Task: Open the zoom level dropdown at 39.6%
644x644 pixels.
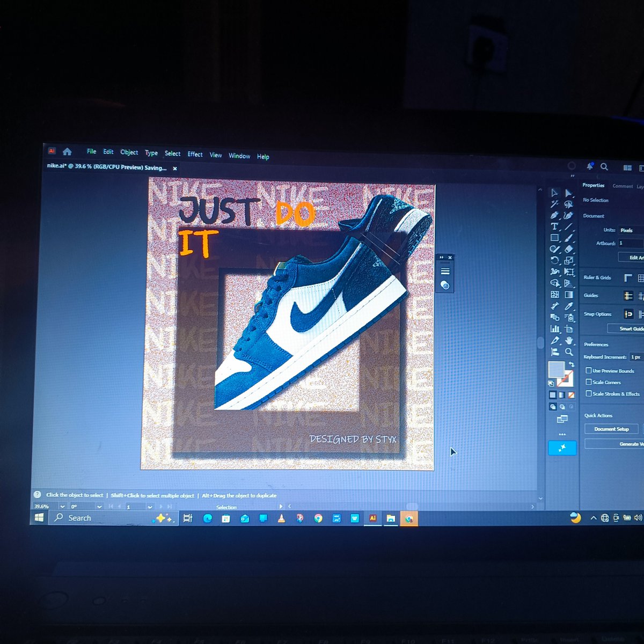Action: pos(62,506)
